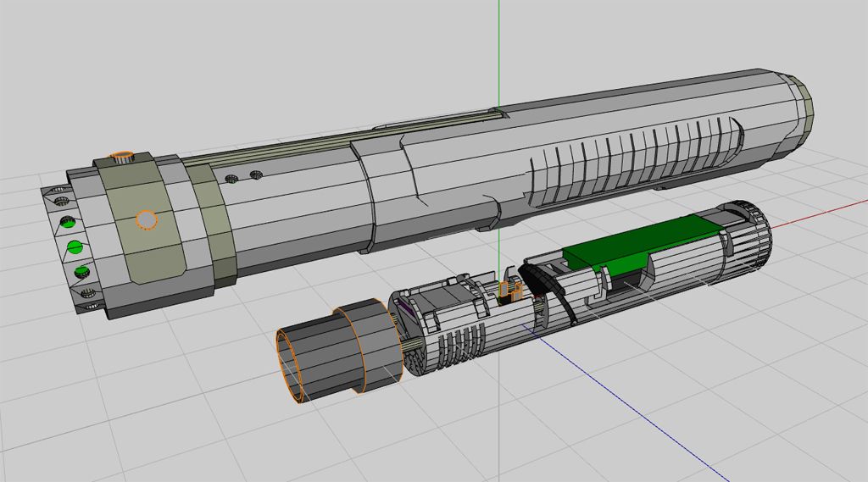Click the left small screw hole on hilt
Image resolution: width=868 pixels, height=482 pixels.
(232, 179)
